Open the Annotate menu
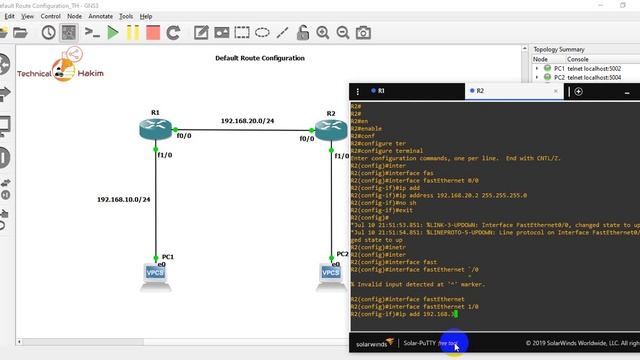The image size is (640, 360). pyautogui.click(x=100, y=16)
